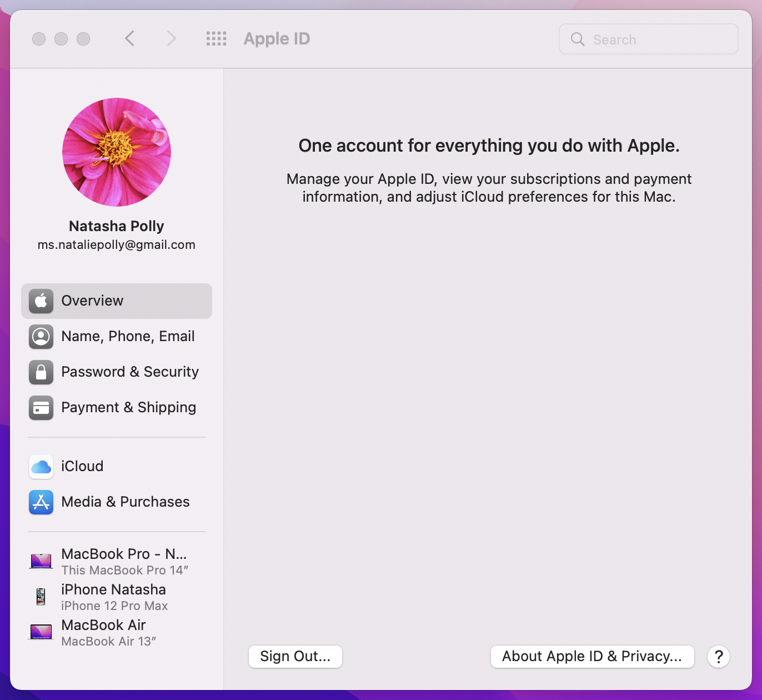The image size is (762, 700).
Task: Select MacBook Pro - N... device entry
Action: click(117, 561)
